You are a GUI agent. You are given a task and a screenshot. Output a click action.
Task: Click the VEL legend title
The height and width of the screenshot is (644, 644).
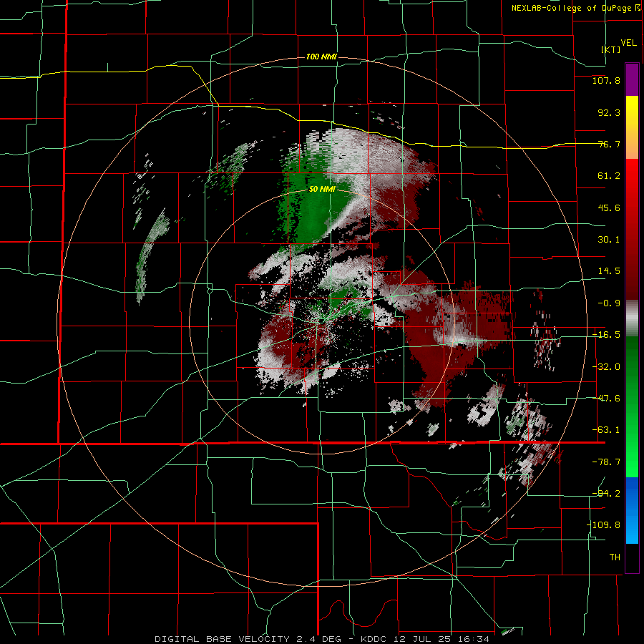coord(628,43)
